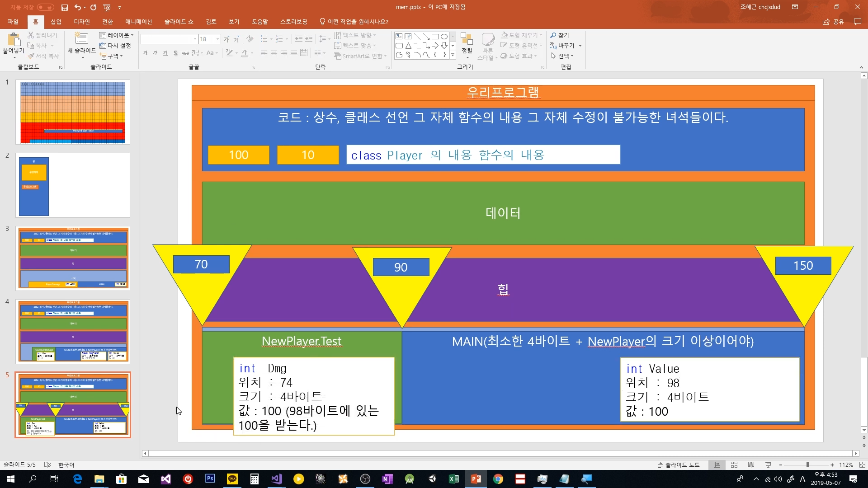Click Fit slide to window icon

tap(862, 465)
